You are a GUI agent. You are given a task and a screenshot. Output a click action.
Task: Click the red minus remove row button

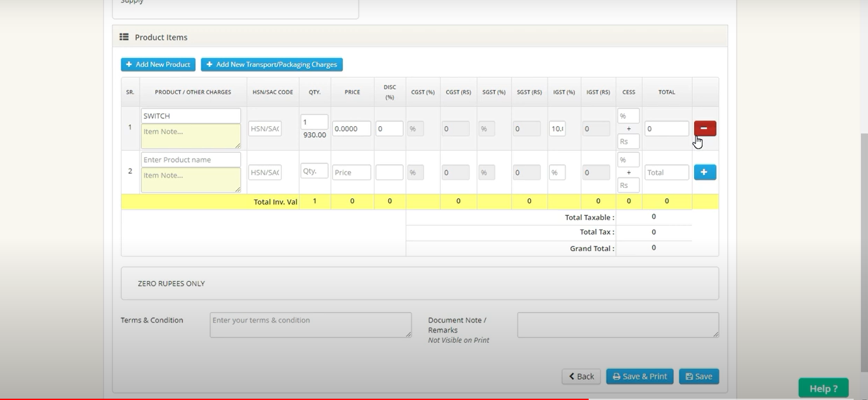click(x=705, y=128)
